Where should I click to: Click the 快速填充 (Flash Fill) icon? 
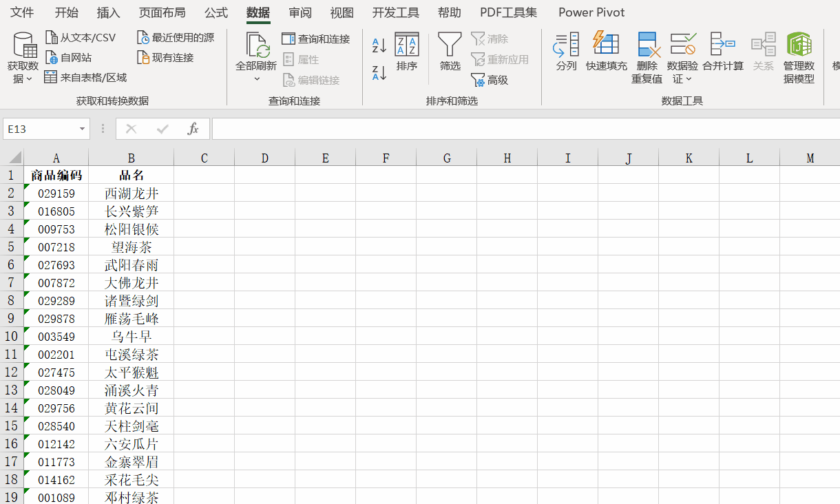click(x=606, y=54)
